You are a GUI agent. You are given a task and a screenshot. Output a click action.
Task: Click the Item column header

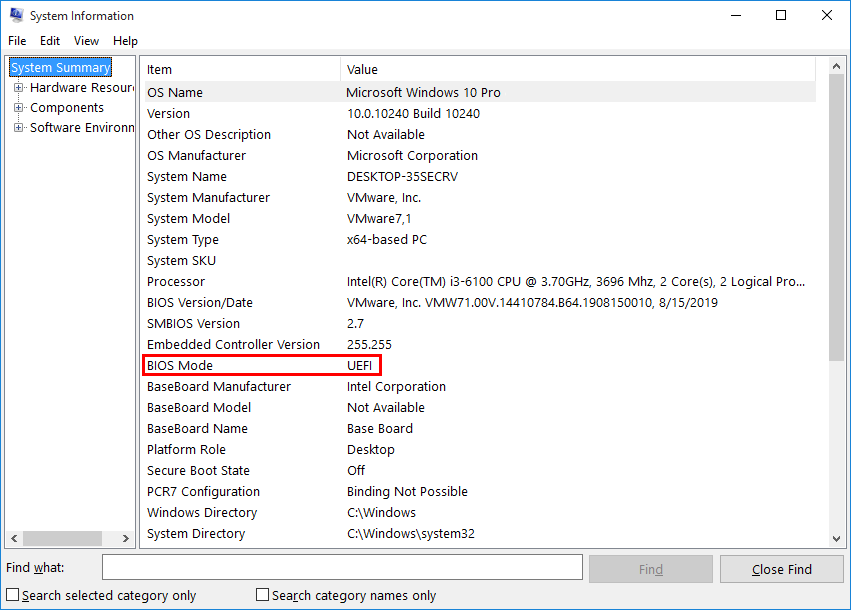[x=243, y=69]
